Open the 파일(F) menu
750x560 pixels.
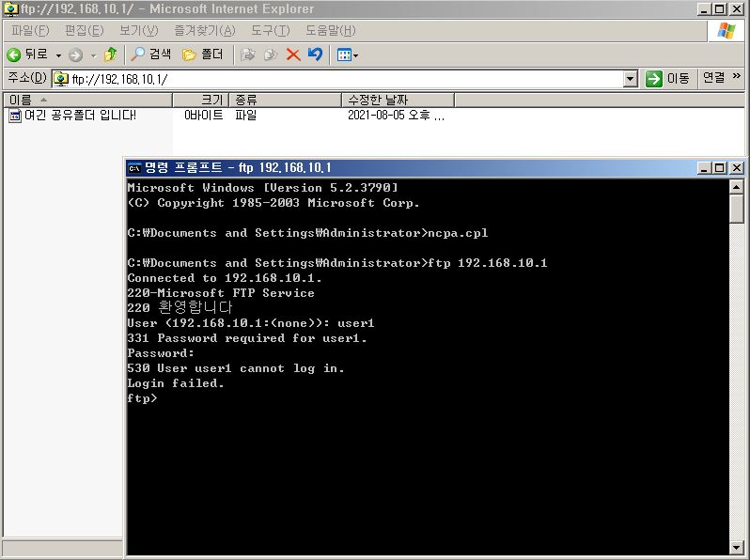click(30, 31)
